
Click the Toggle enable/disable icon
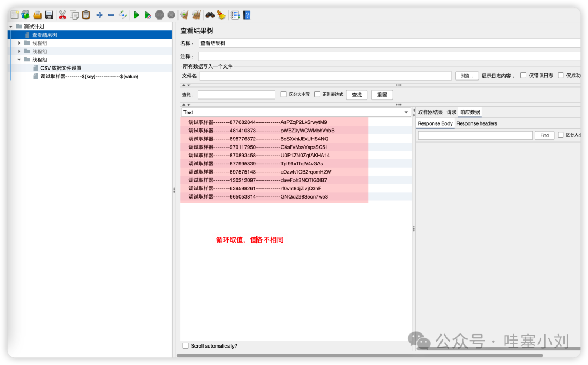point(123,15)
